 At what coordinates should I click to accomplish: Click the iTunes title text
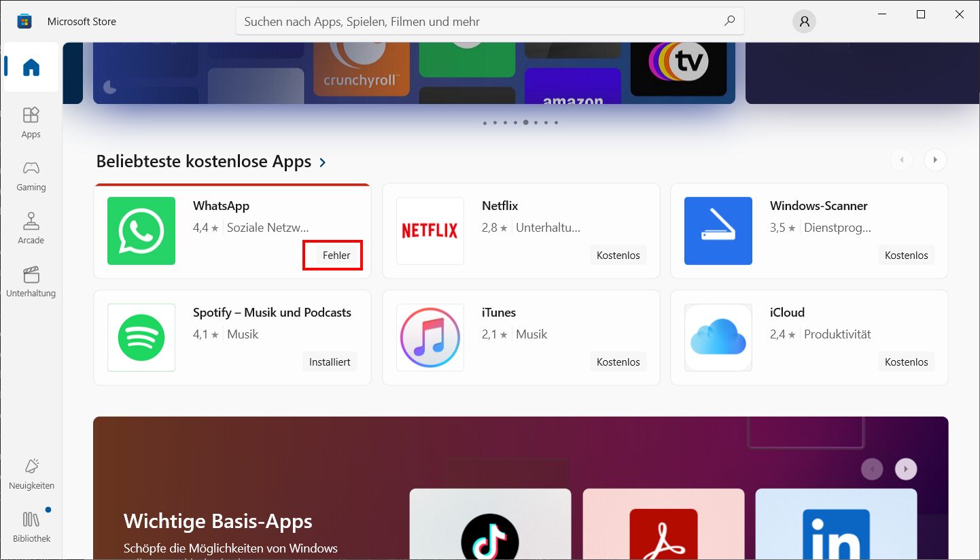(499, 313)
